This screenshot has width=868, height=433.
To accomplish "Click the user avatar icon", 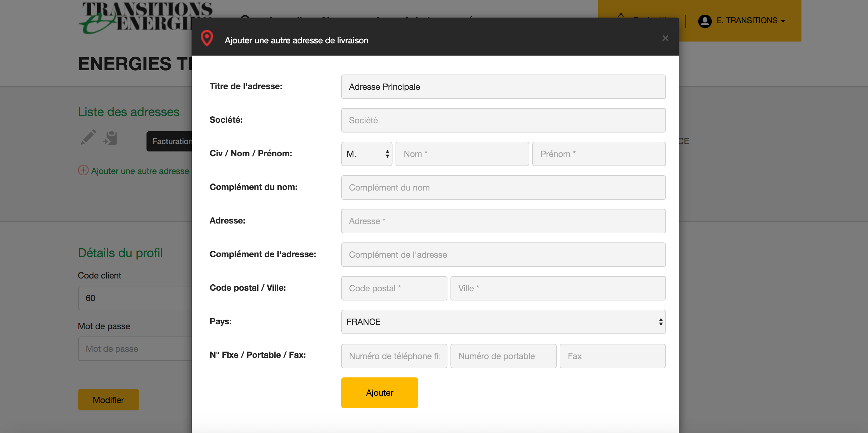I will pos(705,21).
